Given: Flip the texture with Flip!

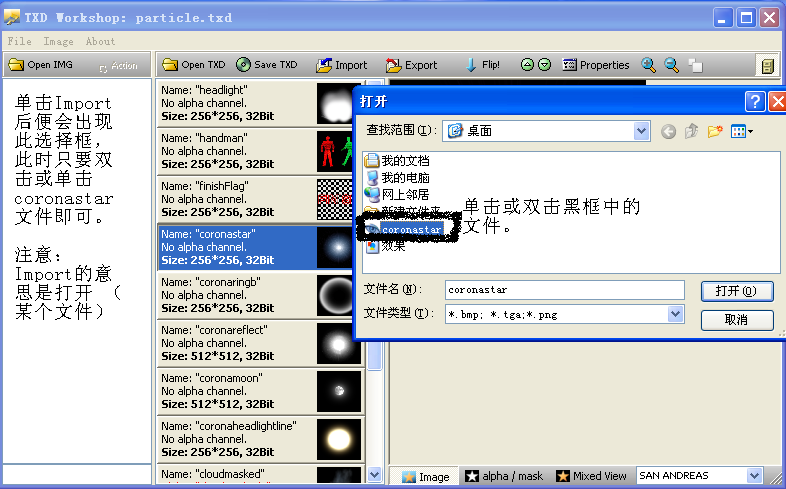Looking at the screenshot, I should coord(483,65).
